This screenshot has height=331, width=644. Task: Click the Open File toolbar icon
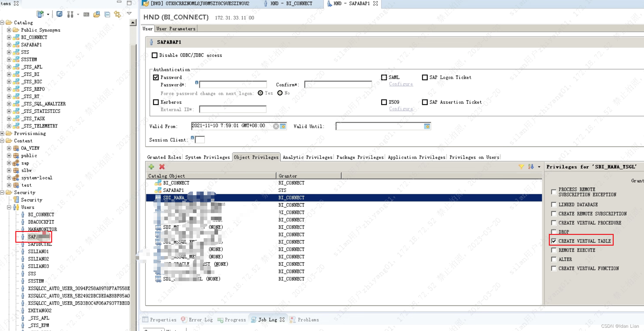pos(96,14)
